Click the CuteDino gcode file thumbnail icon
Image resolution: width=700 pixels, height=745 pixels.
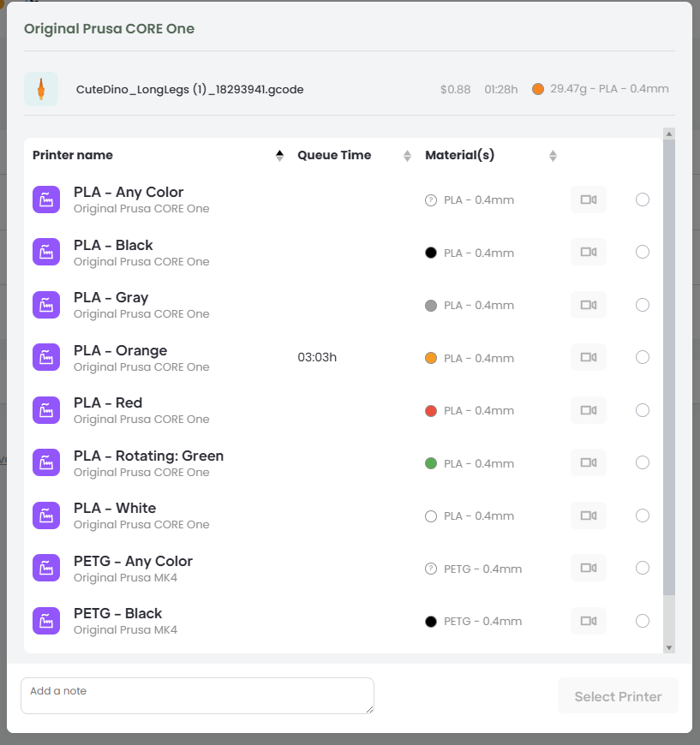pyautogui.click(x=41, y=89)
